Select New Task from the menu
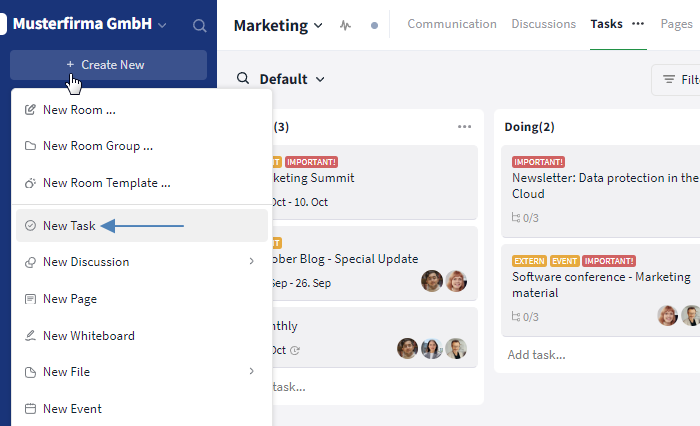 69,226
